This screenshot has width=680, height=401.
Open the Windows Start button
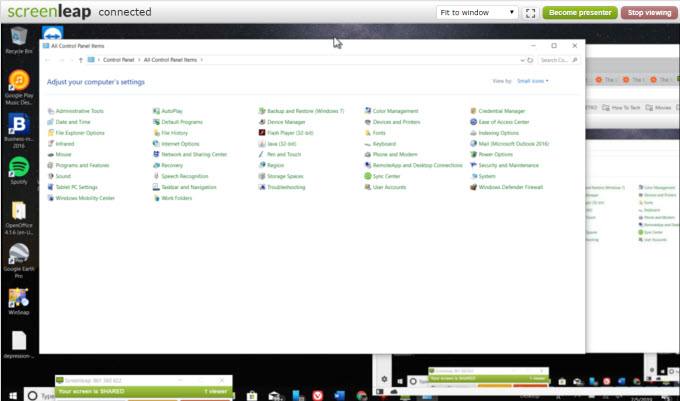[x=13, y=396]
